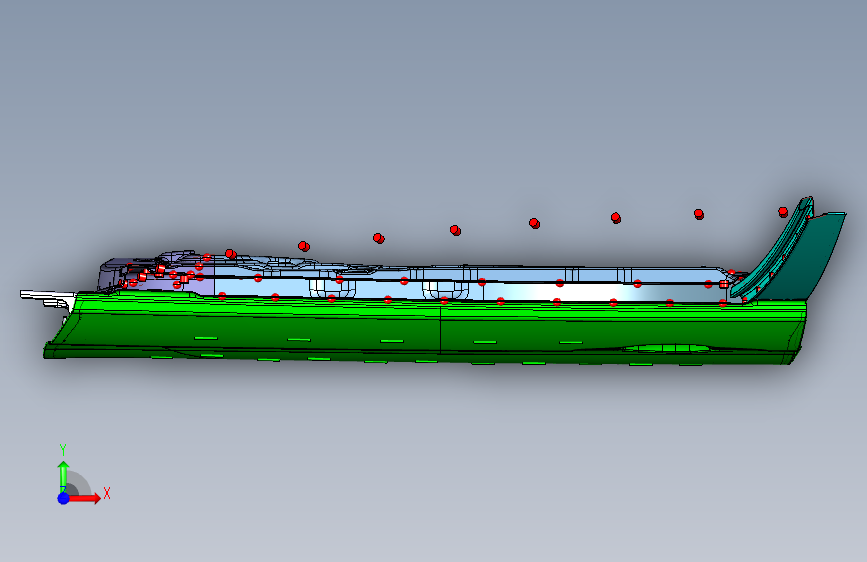Select the oval recess on the green panel
The height and width of the screenshot is (562, 867).
click(668, 348)
